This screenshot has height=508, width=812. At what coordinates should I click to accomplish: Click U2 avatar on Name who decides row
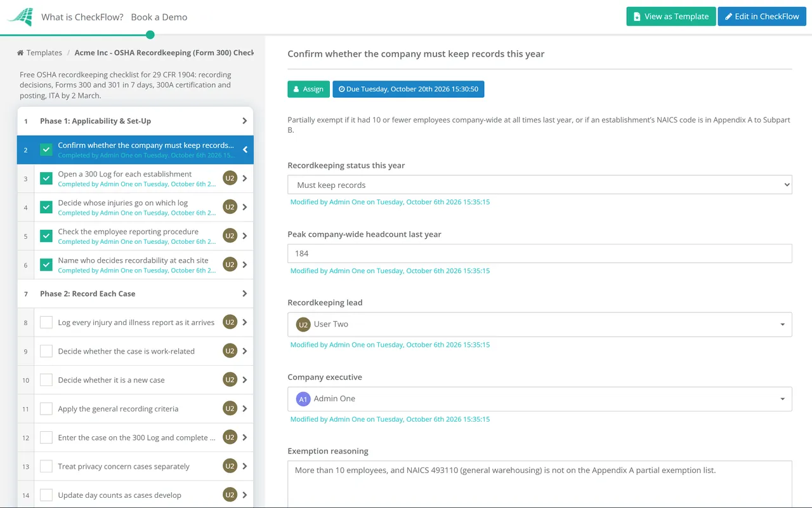pos(230,265)
